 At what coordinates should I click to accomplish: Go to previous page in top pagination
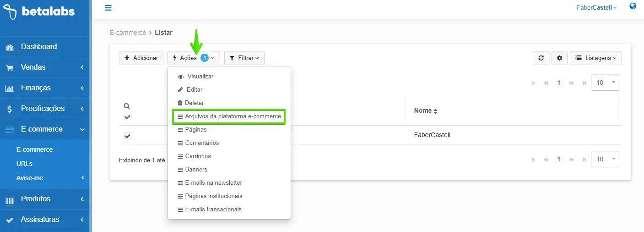546,83
